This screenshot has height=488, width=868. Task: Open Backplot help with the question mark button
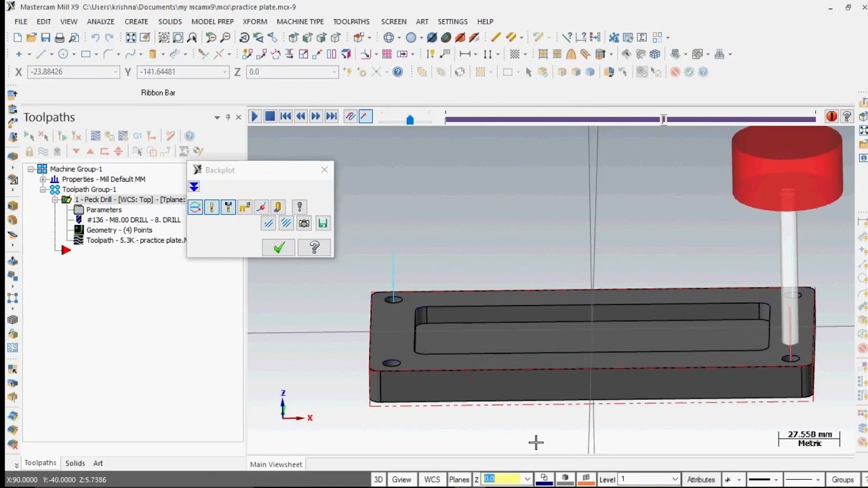[314, 248]
